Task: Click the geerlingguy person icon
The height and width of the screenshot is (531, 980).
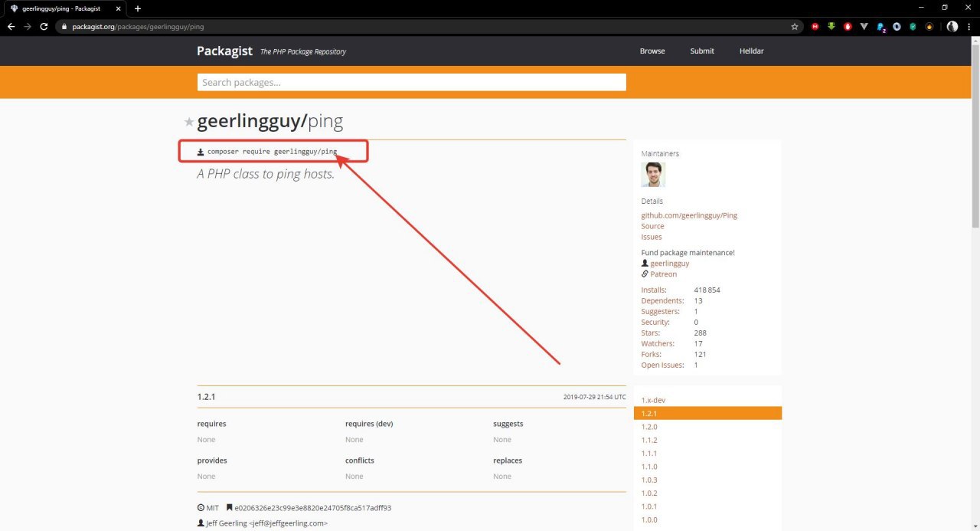Action: coord(645,264)
